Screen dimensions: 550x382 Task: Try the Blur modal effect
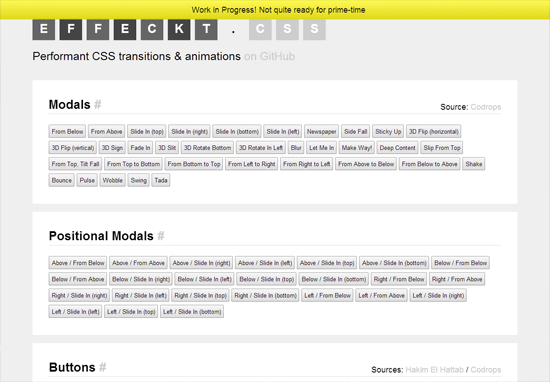click(x=296, y=148)
